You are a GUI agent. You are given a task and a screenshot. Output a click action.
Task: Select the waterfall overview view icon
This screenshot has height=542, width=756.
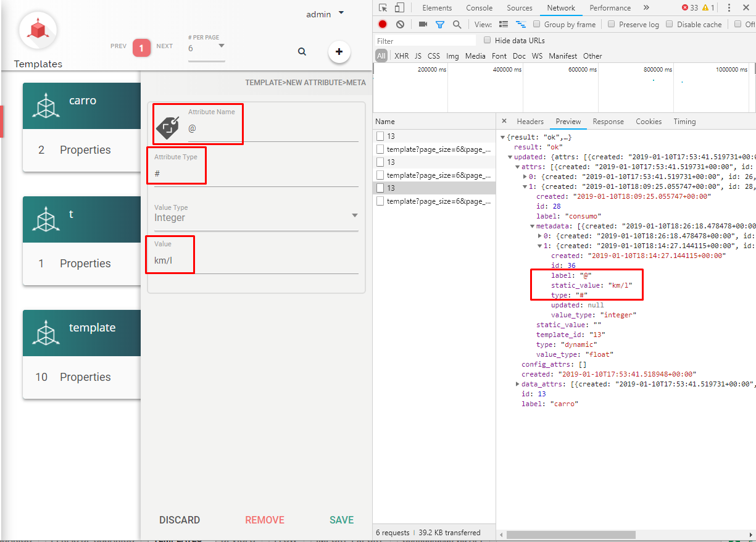tap(521, 25)
